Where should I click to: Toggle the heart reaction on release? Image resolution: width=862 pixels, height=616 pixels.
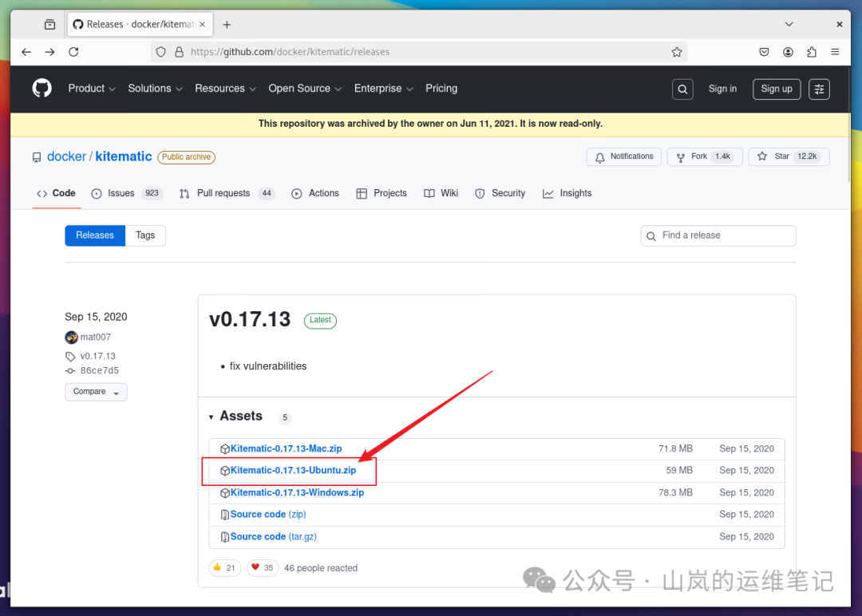click(x=263, y=567)
